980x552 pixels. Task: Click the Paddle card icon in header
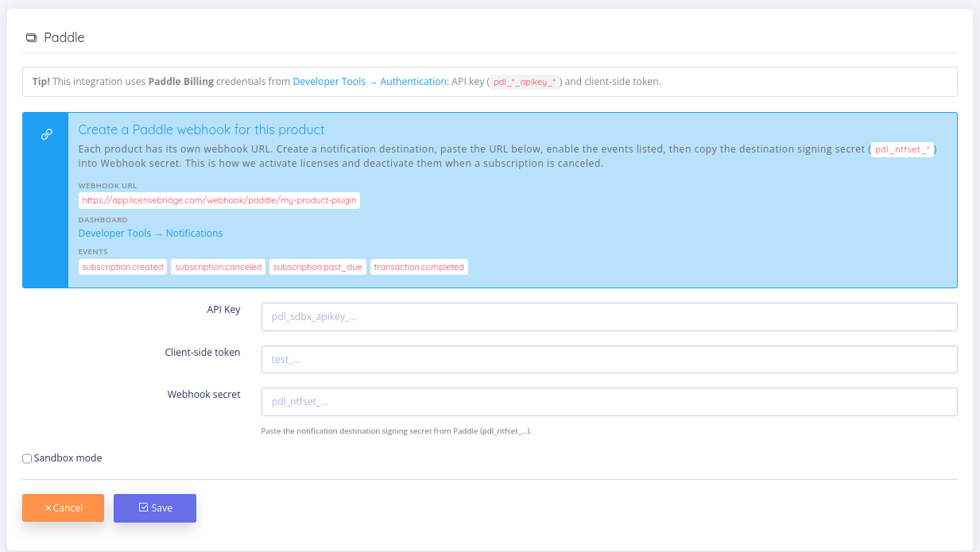pyautogui.click(x=31, y=38)
